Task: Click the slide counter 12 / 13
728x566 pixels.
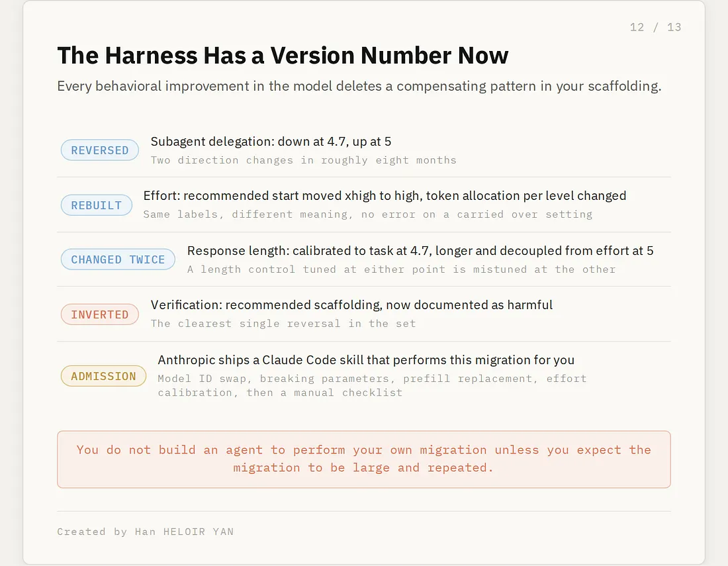Action: [x=656, y=27]
